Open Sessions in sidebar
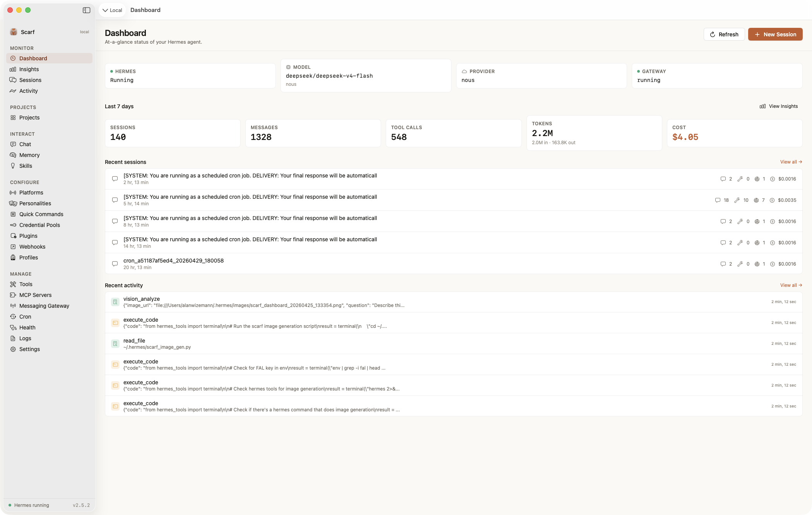Image resolution: width=812 pixels, height=515 pixels. pyautogui.click(x=49, y=80)
